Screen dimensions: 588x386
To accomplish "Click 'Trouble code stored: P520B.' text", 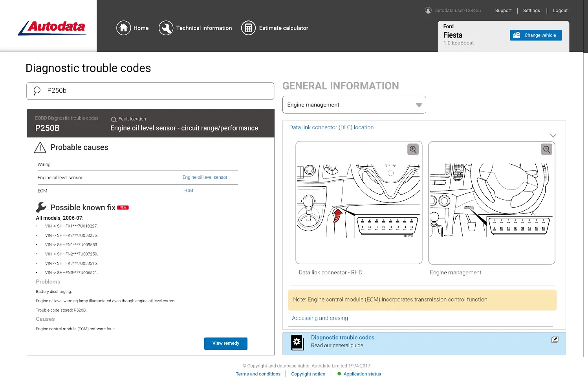I will (61, 310).
